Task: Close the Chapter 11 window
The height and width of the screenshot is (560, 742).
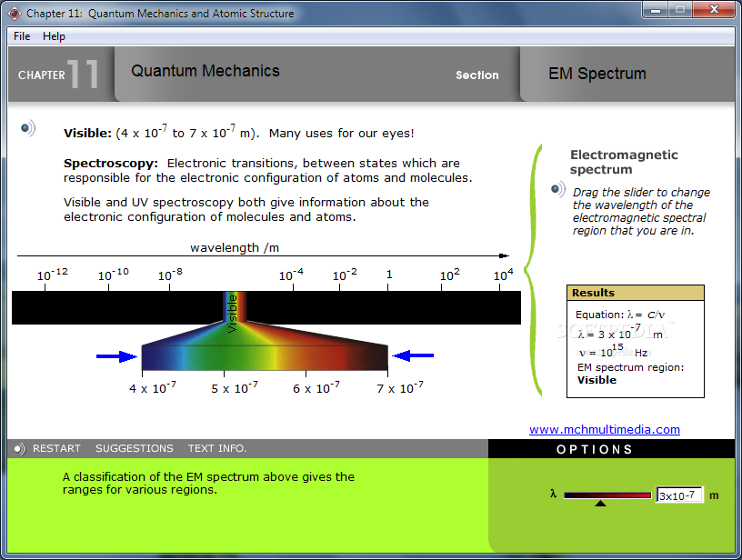Action: click(715, 9)
